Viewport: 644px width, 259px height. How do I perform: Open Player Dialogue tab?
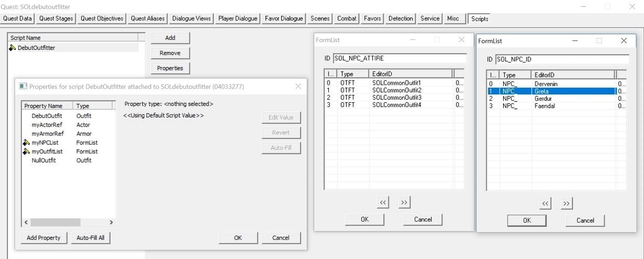click(x=237, y=19)
